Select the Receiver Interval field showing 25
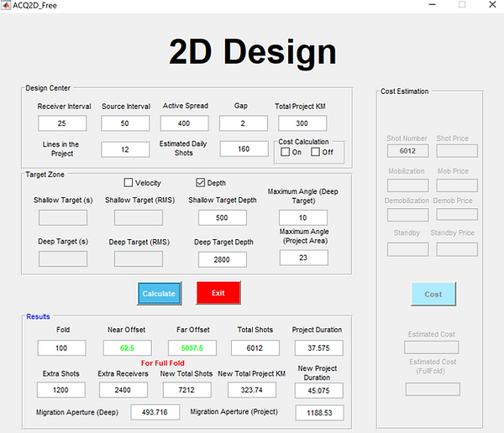Viewport: 504px width, 433px height. pyautogui.click(x=62, y=123)
